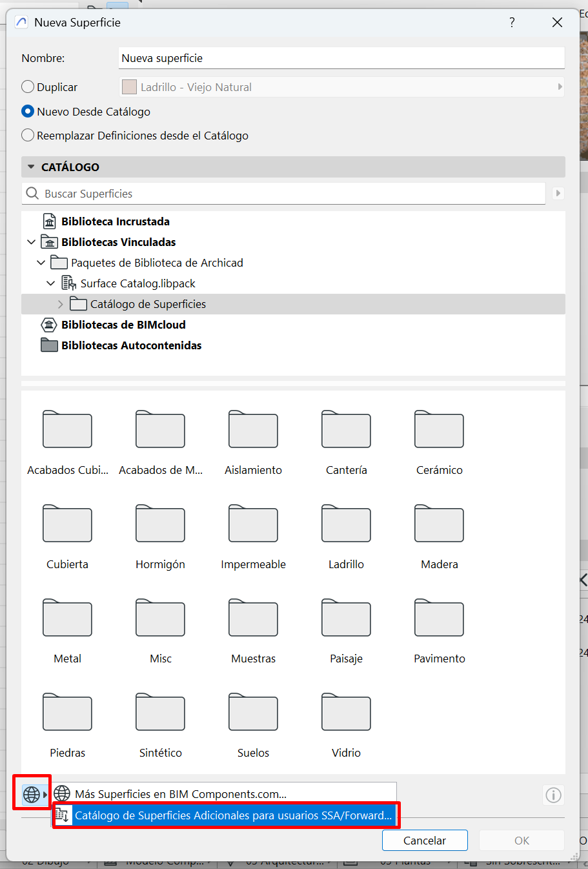Open the Ladrillo surface folder

pyautogui.click(x=346, y=524)
